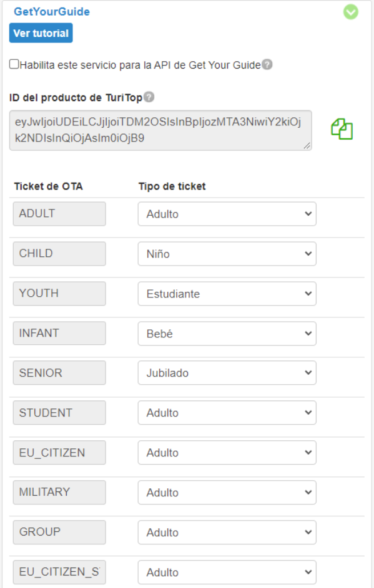Viewport: 374px width, 588px height.
Task: Open the STUDENT ticket type dropdown
Action: click(227, 413)
